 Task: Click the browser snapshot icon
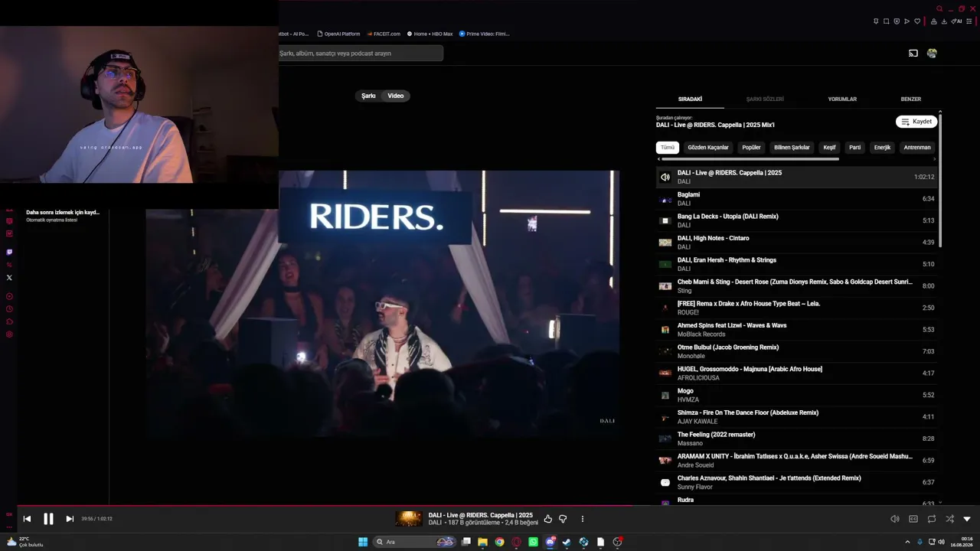887,21
